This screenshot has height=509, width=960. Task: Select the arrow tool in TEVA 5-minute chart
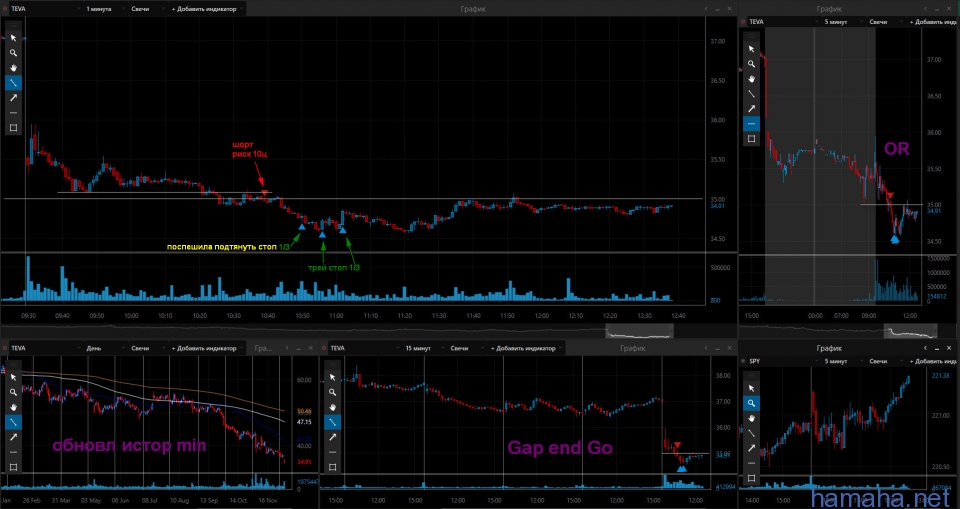751,109
